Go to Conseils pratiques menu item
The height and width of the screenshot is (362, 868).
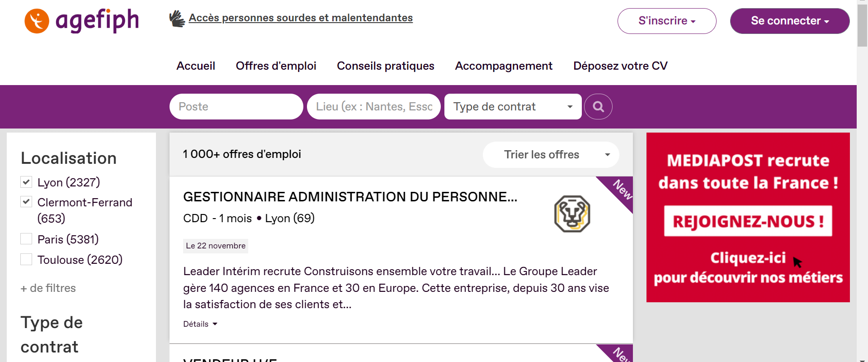[x=385, y=66]
